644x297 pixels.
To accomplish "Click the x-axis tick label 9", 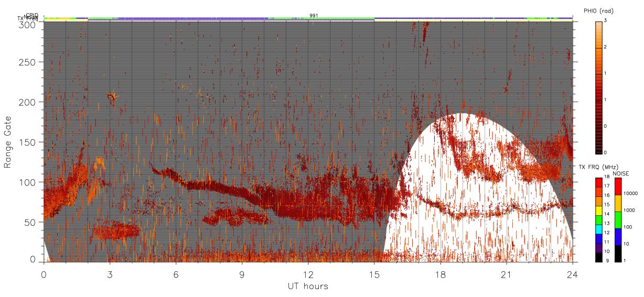I will [242, 274].
